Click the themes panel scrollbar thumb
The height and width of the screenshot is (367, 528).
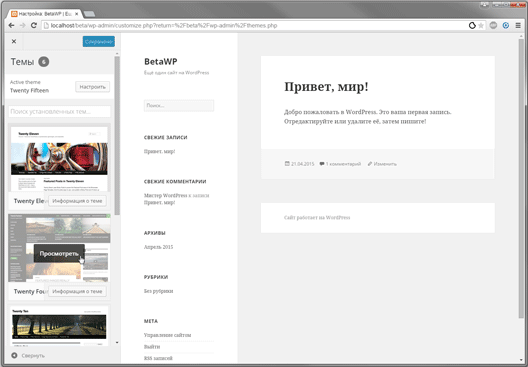117,135
